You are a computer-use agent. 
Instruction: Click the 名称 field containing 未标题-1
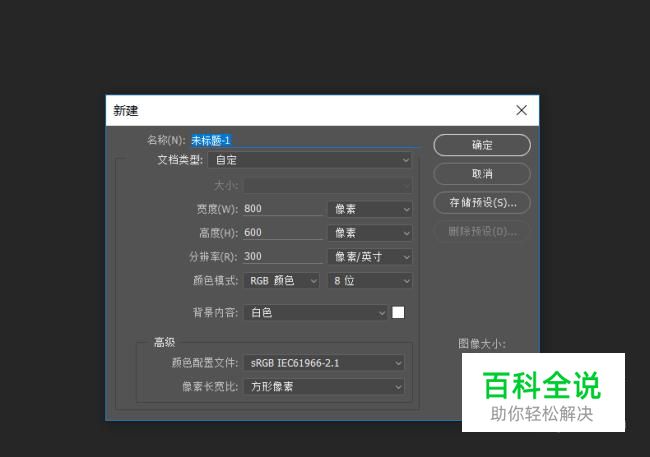305,141
